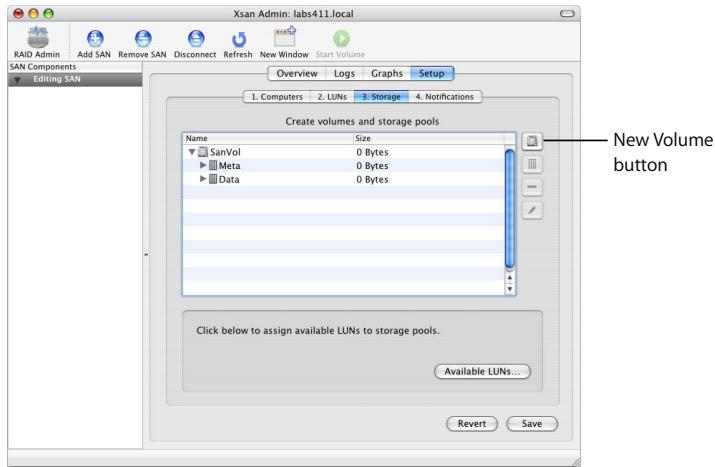Image resolution: width=715 pixels, height=467 pixels.
Task: Select the Data row name
Action: click(229, 179)
